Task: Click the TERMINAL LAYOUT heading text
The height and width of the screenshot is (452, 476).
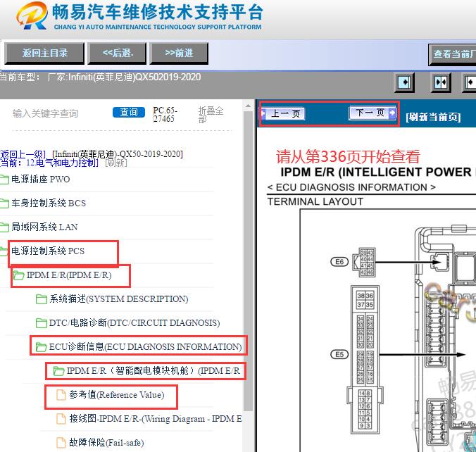Action: (x=315, y=201)
